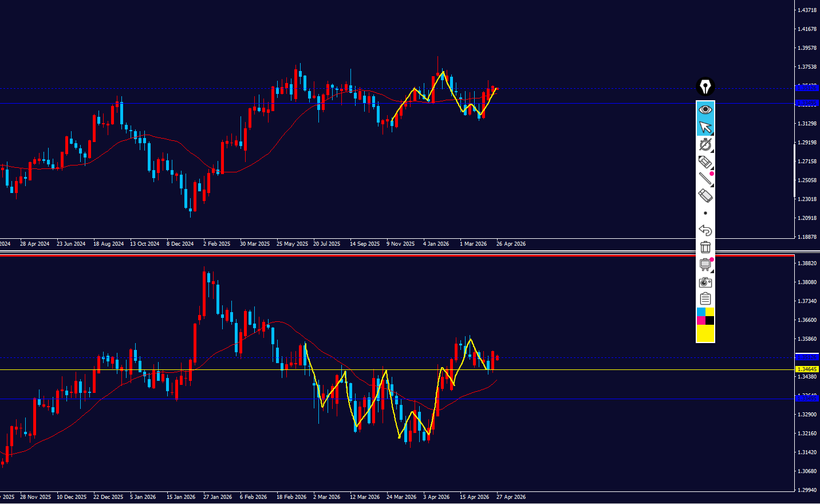Undo the last drawn stroke
Image resolution: width=820 pixels, height=504 pixels.
click(705, 230)
